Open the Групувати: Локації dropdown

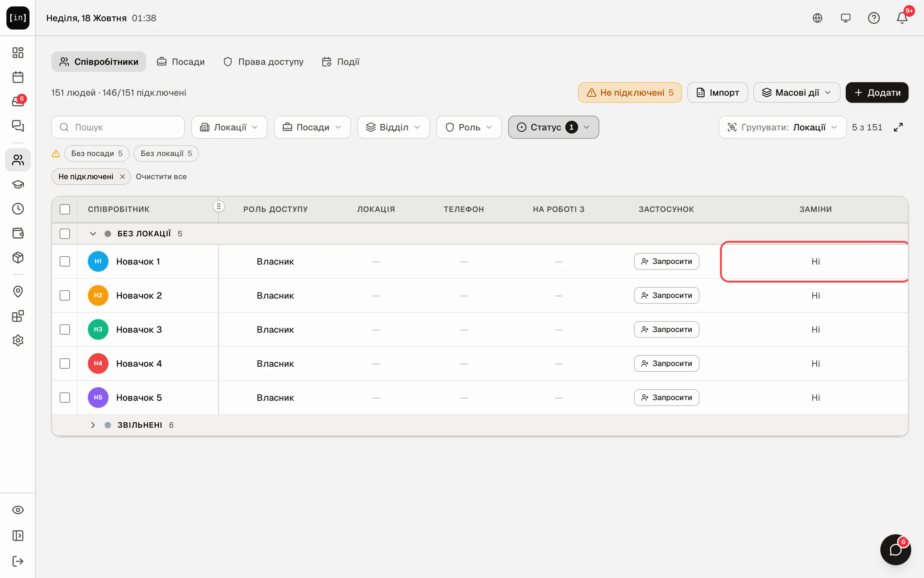[782, 127]
